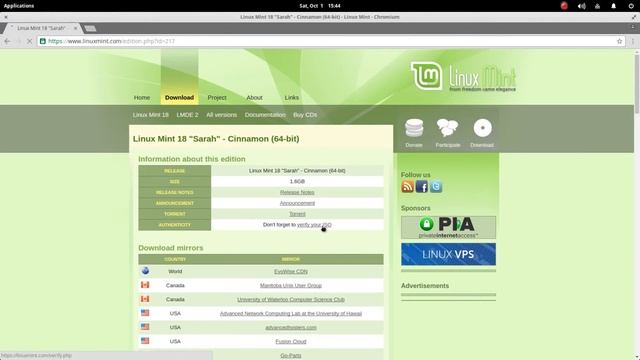
Task: Click the Torrent download link
Action: (297, 214)
